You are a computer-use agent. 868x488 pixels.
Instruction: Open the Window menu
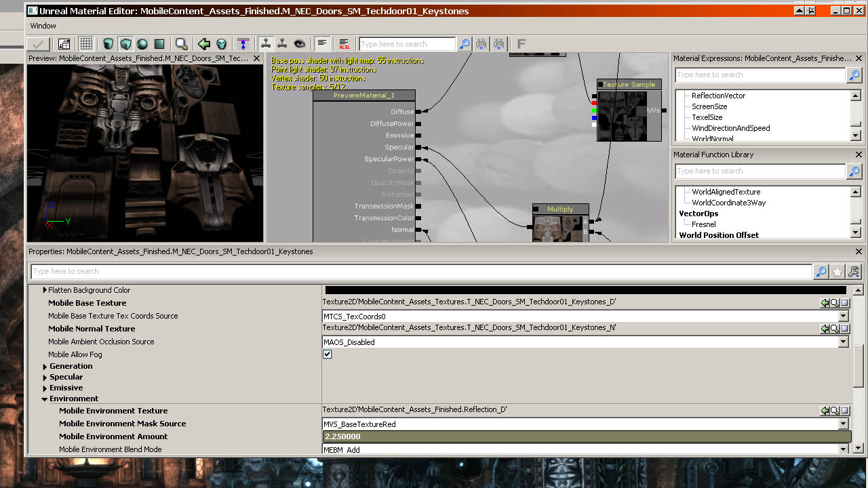pyautogui.click(x=43, y=26)
